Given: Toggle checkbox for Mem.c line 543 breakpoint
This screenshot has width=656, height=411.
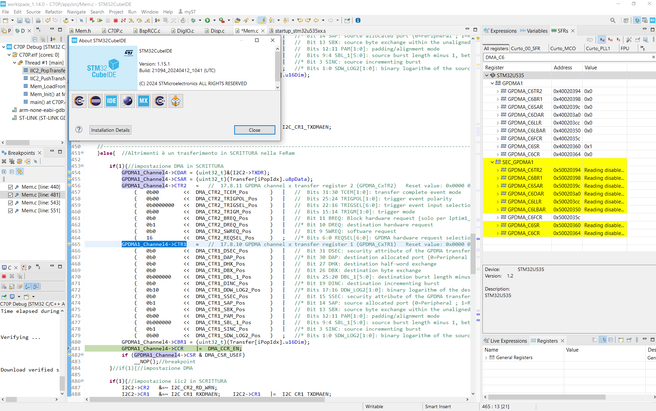Looking at the screenshot, I should pyautogui.click(x=10, y=203).
